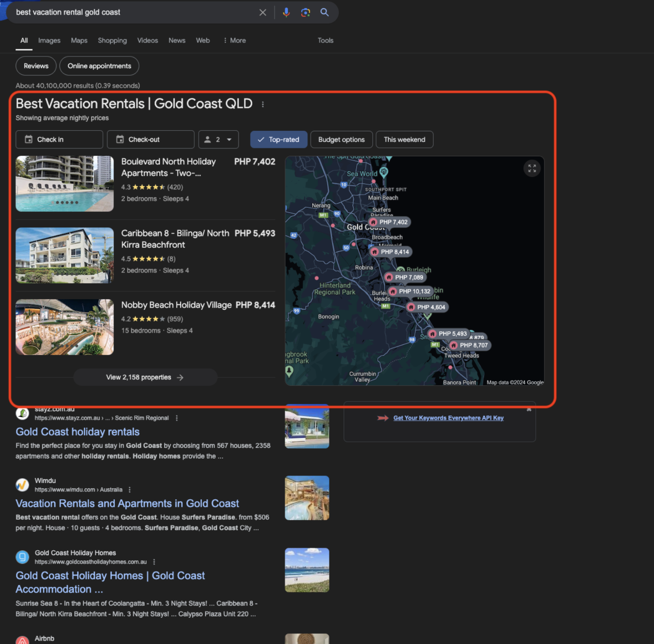The height and width of the screenshot is (644, 654).
Task: Click the PHP 10,132 map pin
Action: [x=410, y=291]
